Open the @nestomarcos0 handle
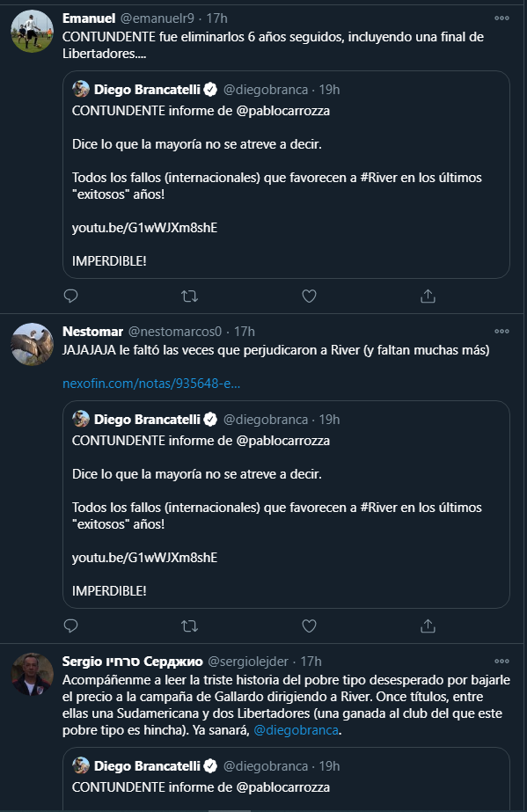The image size is (527, 812). point(175,332)
